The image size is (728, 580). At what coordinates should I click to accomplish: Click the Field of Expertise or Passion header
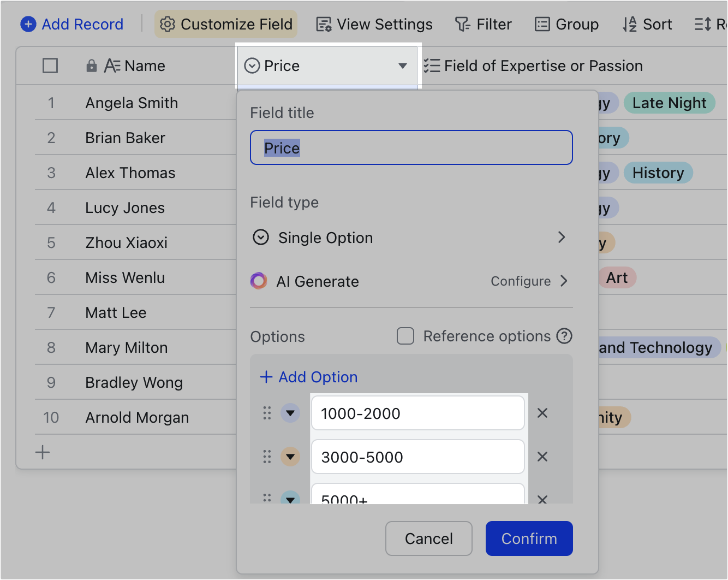(x=533, y=66)
